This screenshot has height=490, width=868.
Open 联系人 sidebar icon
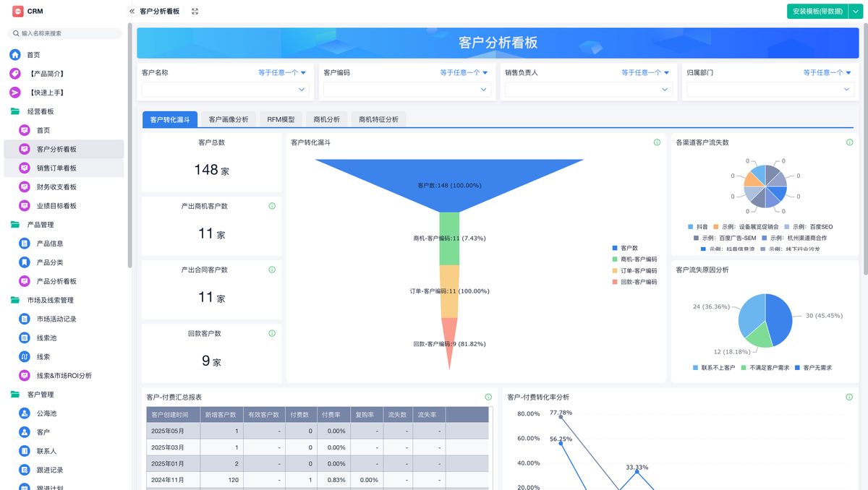click(x=25, y=451)
